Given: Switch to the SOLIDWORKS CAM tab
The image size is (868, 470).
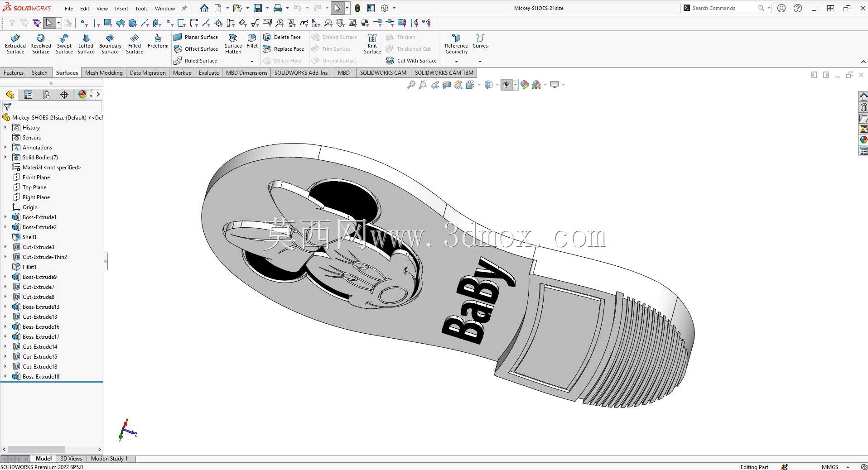Looking at the screenshot, I should (x=383, y=73).
